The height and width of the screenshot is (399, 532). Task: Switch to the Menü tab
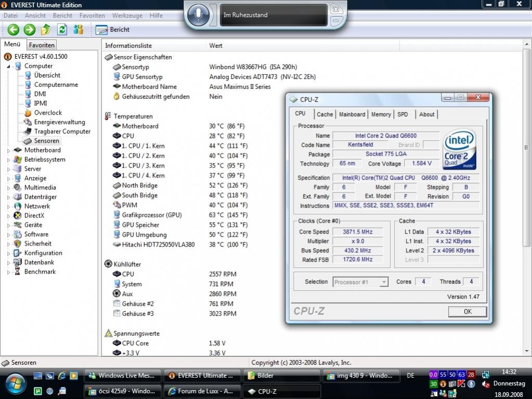[12, 44]
